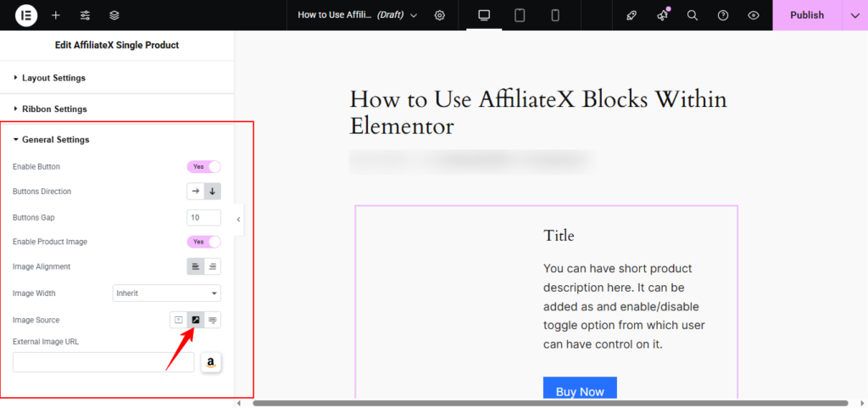This screenshot has height=408, width=868.
Task: Expand the Ribbon Settings section
Action: click(x=54, y=109)
